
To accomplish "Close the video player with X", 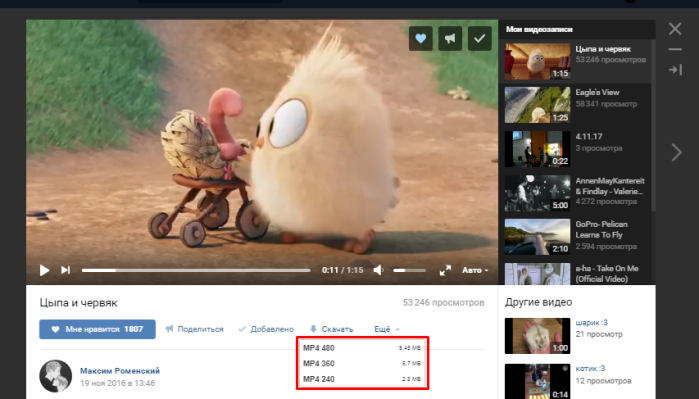I will click(x=675, y=29).
